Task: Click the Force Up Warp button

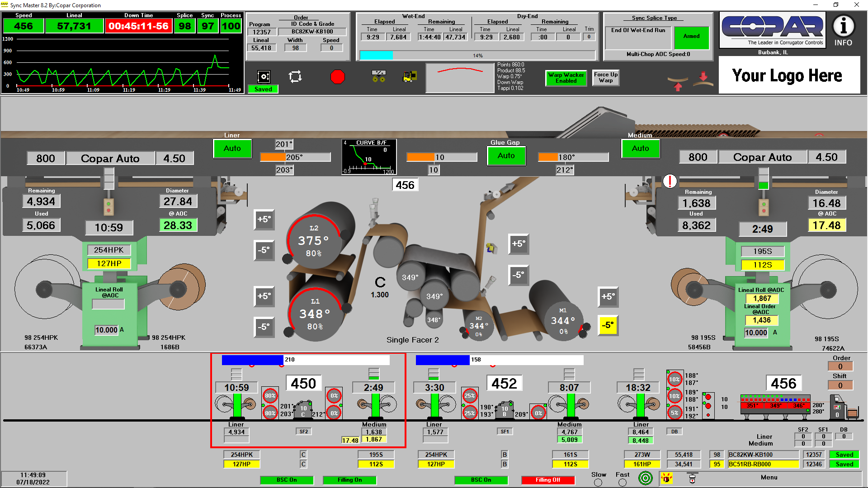Action: pyautogui.click(x=605, y=78)
